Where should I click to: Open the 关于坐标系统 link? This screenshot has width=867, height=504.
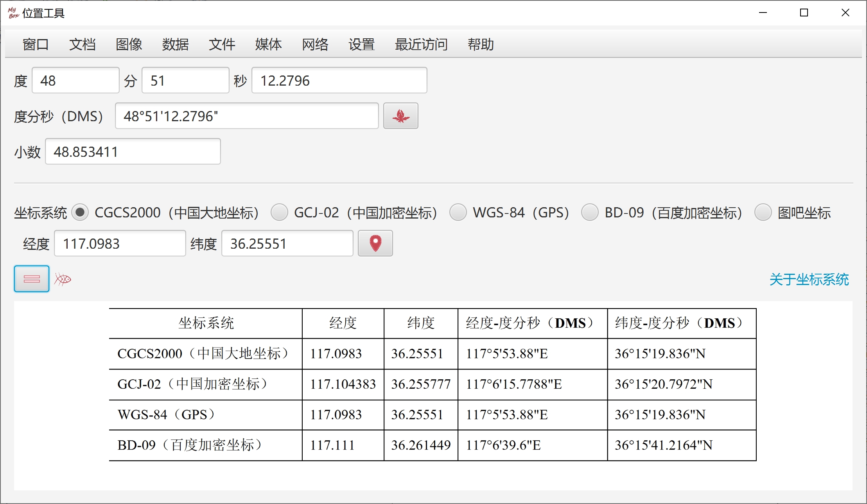[x=809, y=279]
